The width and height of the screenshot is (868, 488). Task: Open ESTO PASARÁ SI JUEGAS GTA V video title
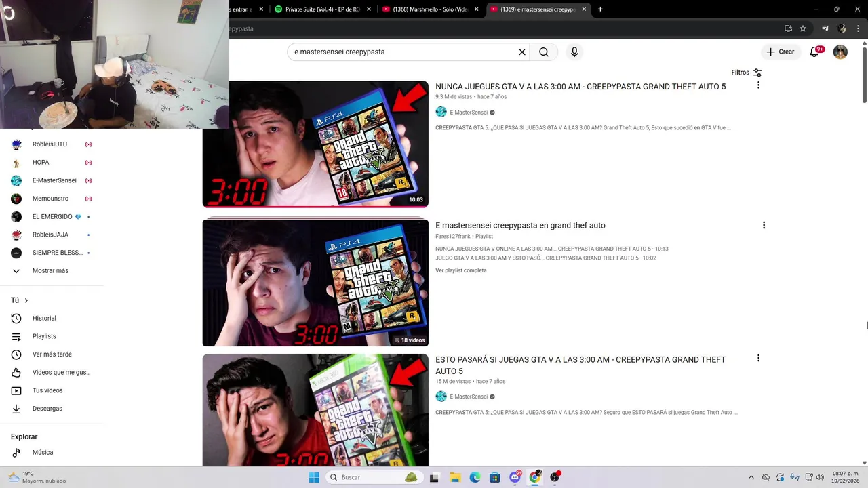pos(580,365)
